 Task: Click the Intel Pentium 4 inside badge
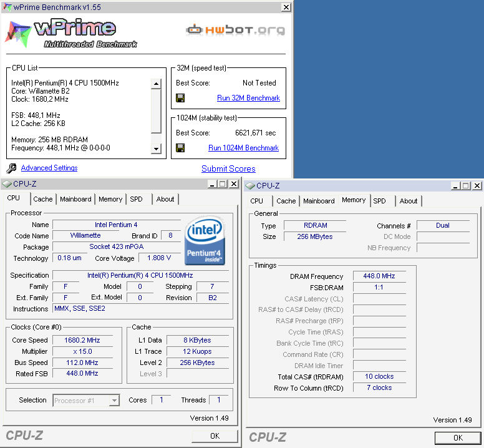[x=205, y=240]
